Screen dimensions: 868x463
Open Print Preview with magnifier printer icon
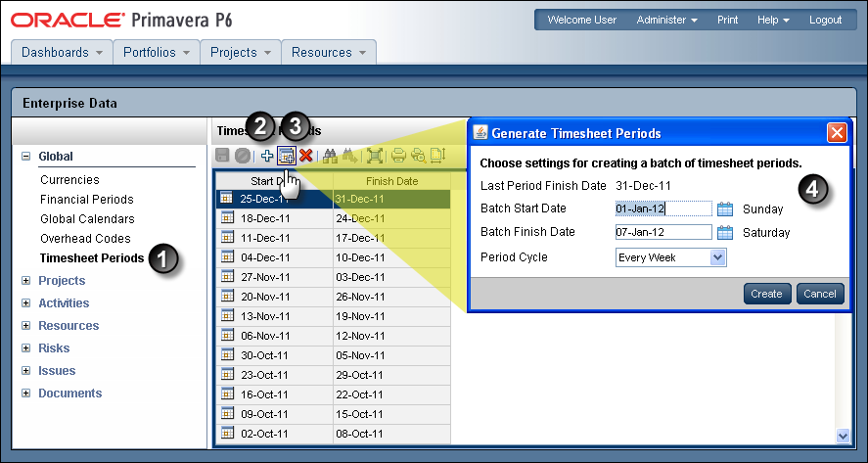point(419,157)
